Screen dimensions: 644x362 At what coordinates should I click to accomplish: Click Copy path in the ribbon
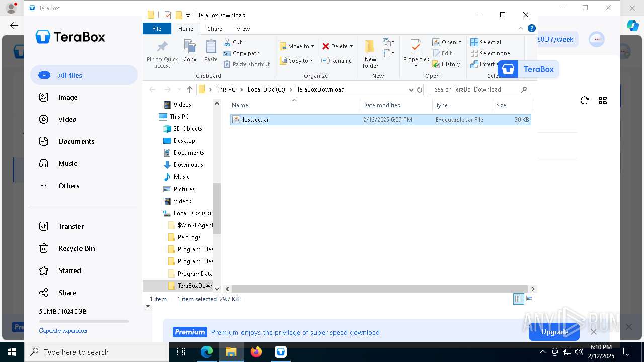click(x=242, y=53)
